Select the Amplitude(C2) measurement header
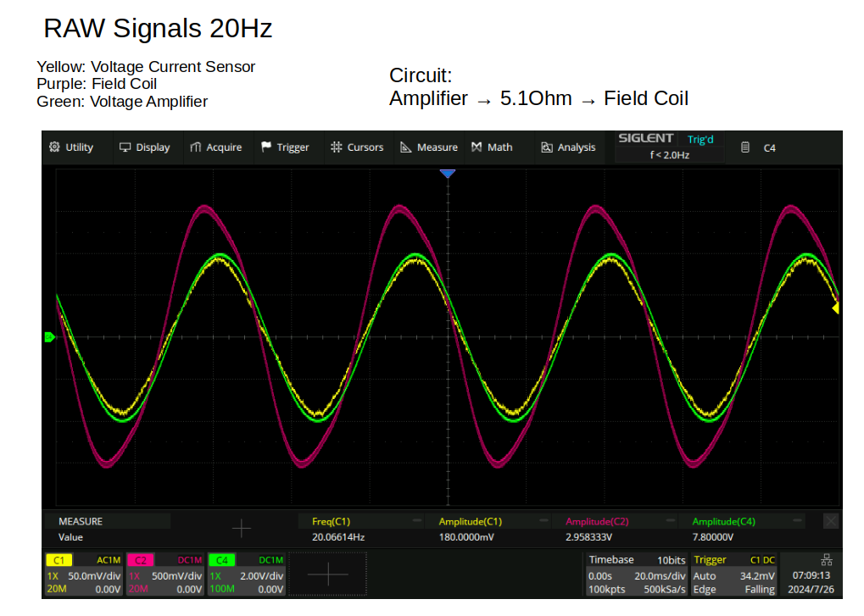This screenshot has width=864, height=616. click(x=597, y=521)
